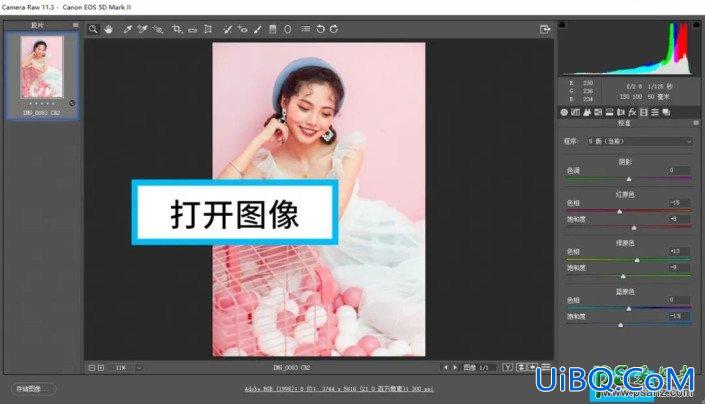Click the green primary saturation slider handle
This screenshot has width=705, height=404.
(x=623, y=276)
